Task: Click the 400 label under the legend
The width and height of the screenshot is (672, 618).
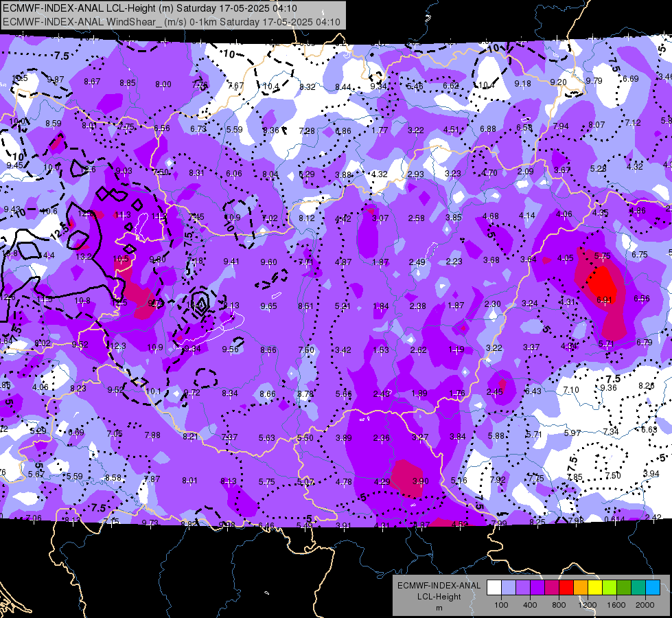Action: point(530,605)
